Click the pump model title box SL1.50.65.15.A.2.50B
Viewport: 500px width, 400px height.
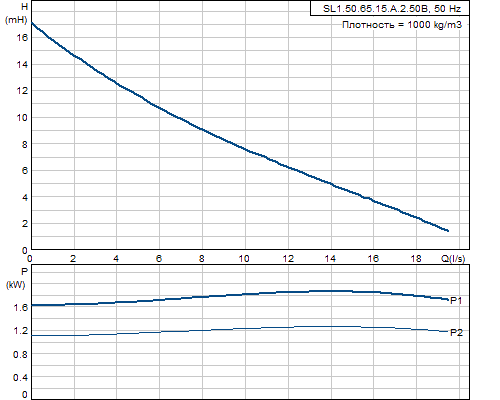click(390, 9)
